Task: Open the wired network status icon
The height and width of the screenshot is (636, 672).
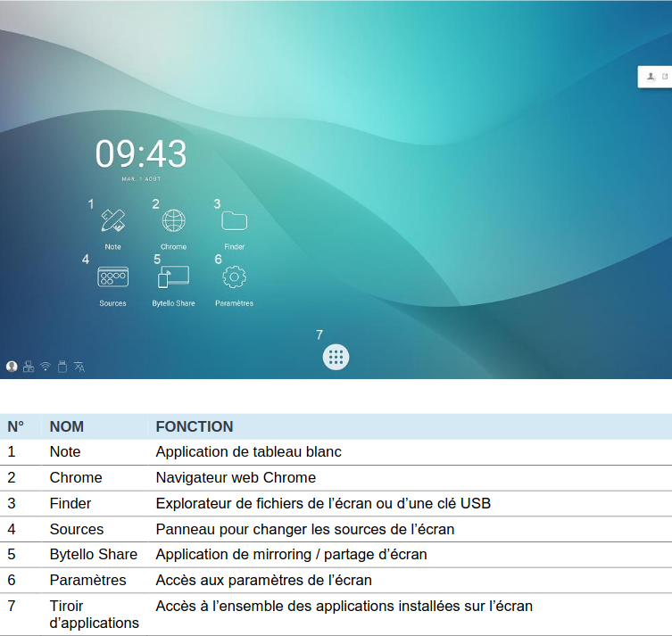Action: [x=29, y=366]
